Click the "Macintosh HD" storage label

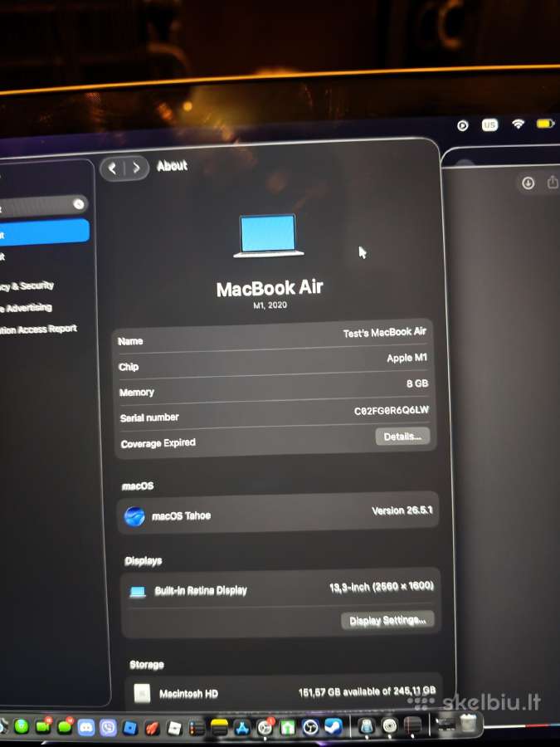click(x=188, y=694)
